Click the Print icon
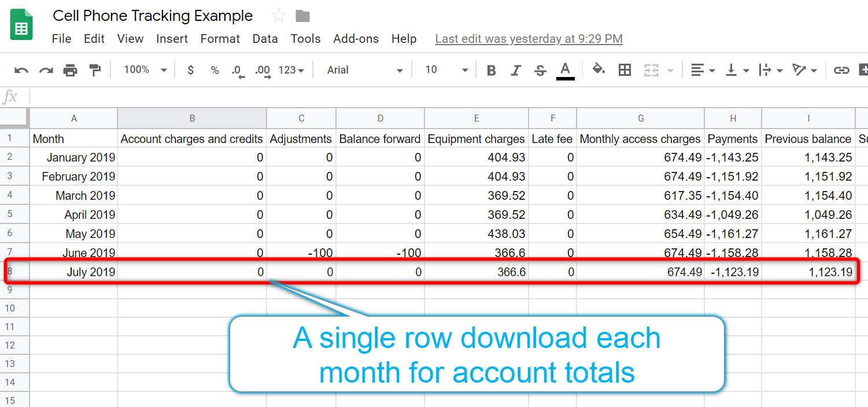Image resolution: width=868 pixels, height=407 pixels. tap(69, 69)
